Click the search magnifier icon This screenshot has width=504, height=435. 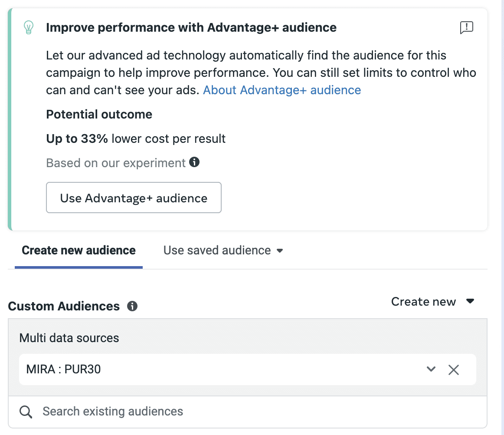(x=26, y=411)
